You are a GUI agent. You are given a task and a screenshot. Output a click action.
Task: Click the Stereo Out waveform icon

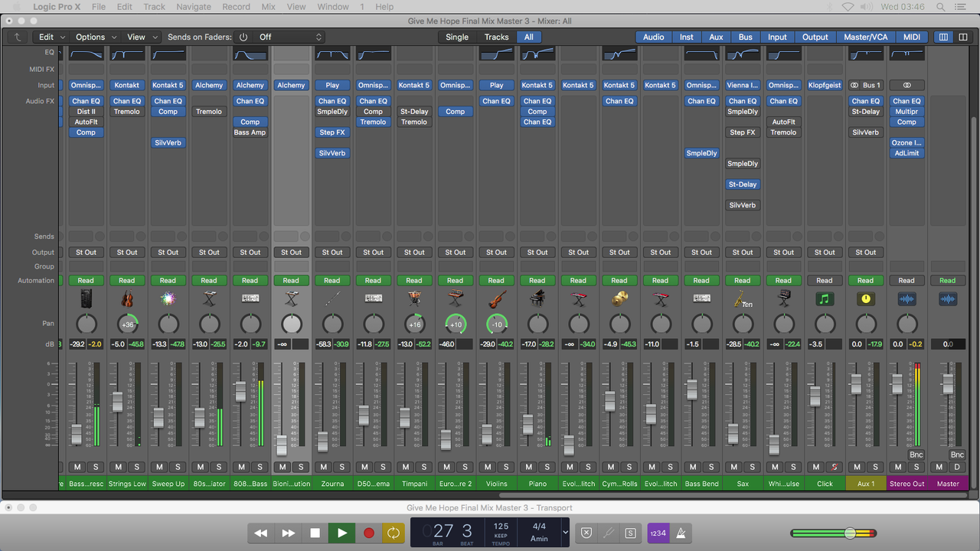pyautogui.click(x=906, y=299)
